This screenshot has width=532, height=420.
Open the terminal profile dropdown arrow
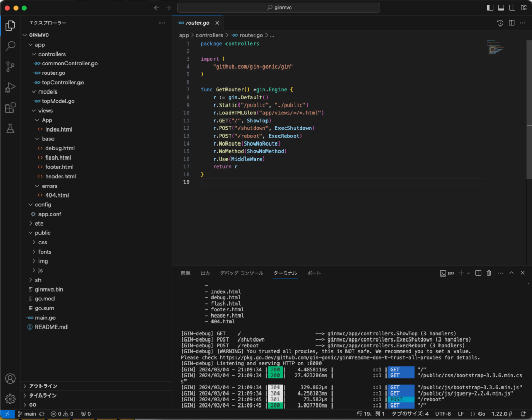coord(468,273)
